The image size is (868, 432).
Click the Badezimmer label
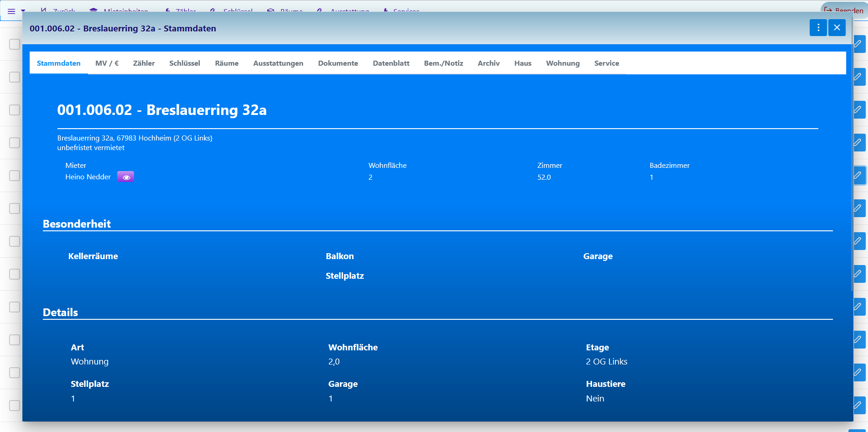(670, 166)
